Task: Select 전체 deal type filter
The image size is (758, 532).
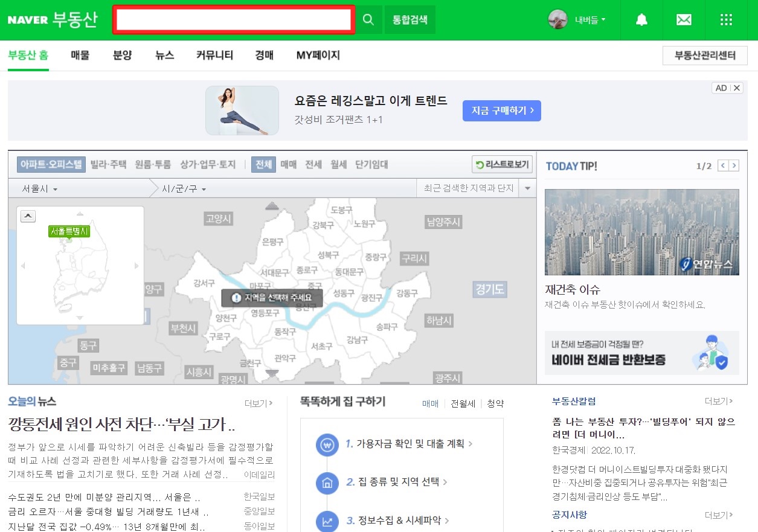Action: [x=263, y=164]
